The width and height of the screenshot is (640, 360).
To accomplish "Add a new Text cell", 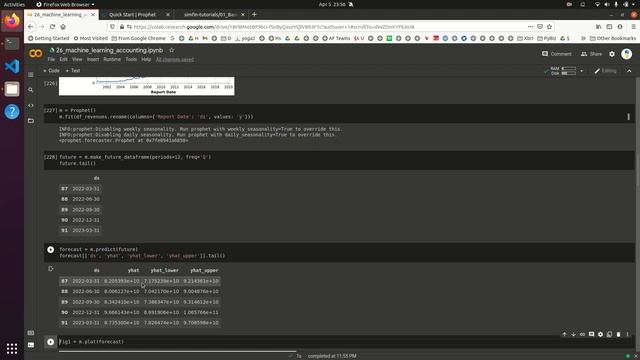I will point(73,71).
